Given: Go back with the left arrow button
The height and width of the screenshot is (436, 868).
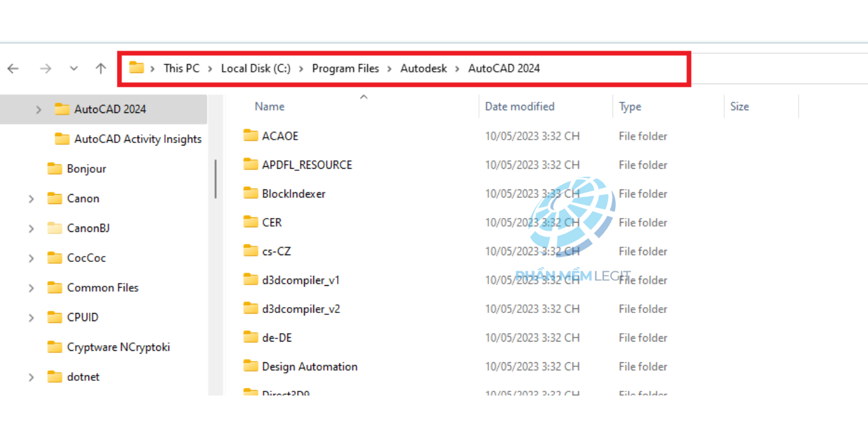Looking at the screenshot, I should click(13, 68).
